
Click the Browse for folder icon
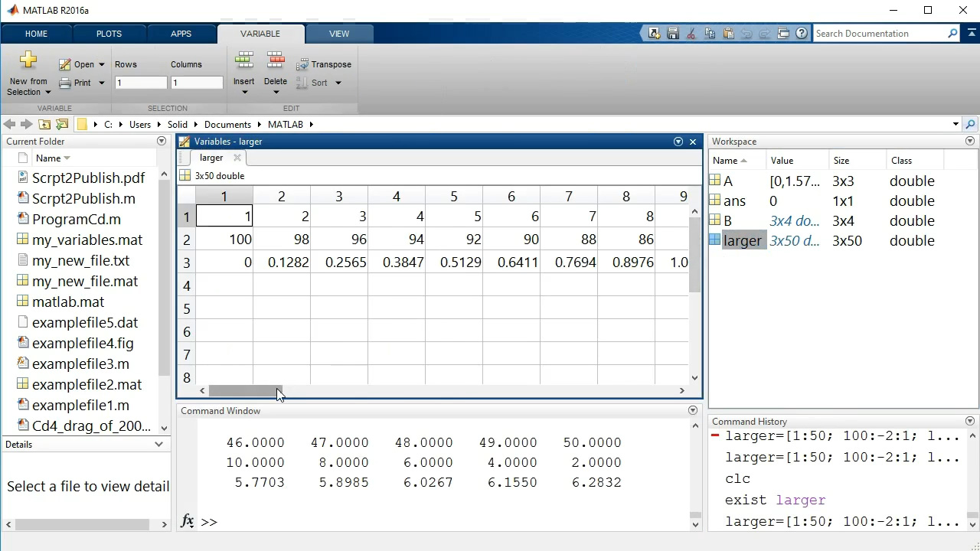coord(63,125)
